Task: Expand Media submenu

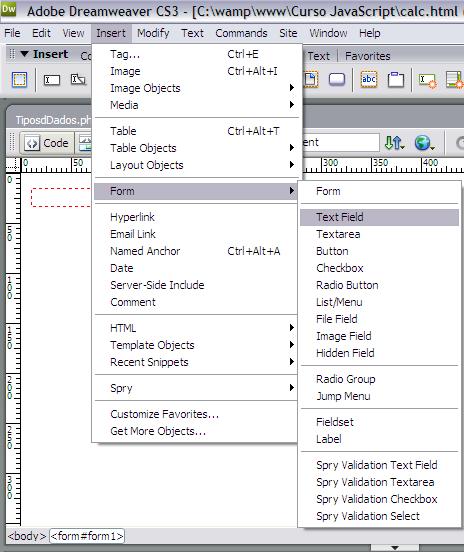Action: 196,105
